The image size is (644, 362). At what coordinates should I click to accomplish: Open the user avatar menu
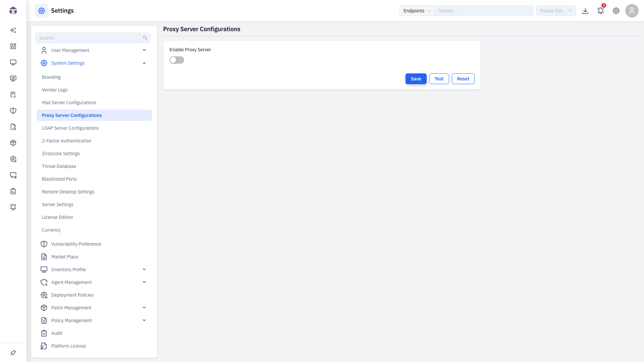coord(632,11)
